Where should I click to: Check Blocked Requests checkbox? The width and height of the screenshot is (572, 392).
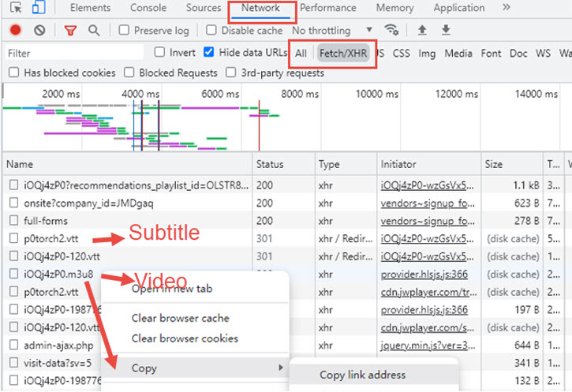tap(129, 73)
